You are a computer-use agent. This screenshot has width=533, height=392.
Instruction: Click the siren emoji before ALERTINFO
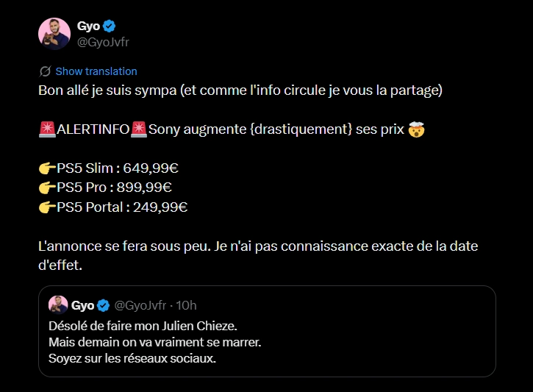[47, 129]
